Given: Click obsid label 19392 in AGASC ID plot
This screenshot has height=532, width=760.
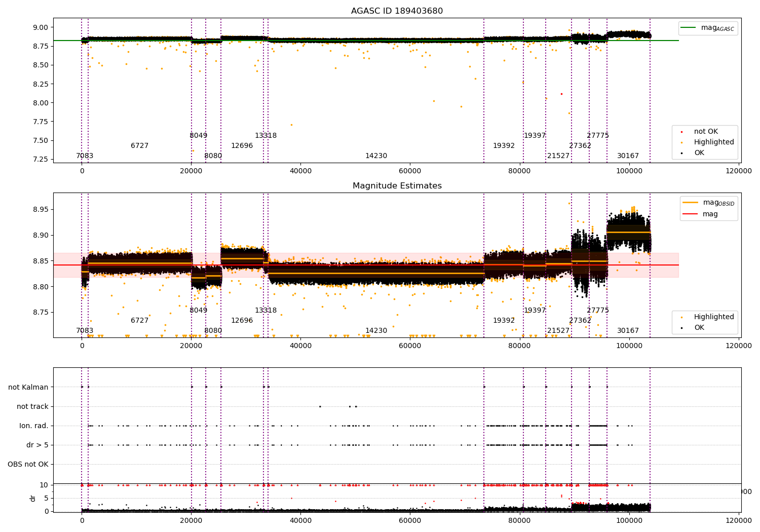Looking at the screenshot, I should click(504, 146).
